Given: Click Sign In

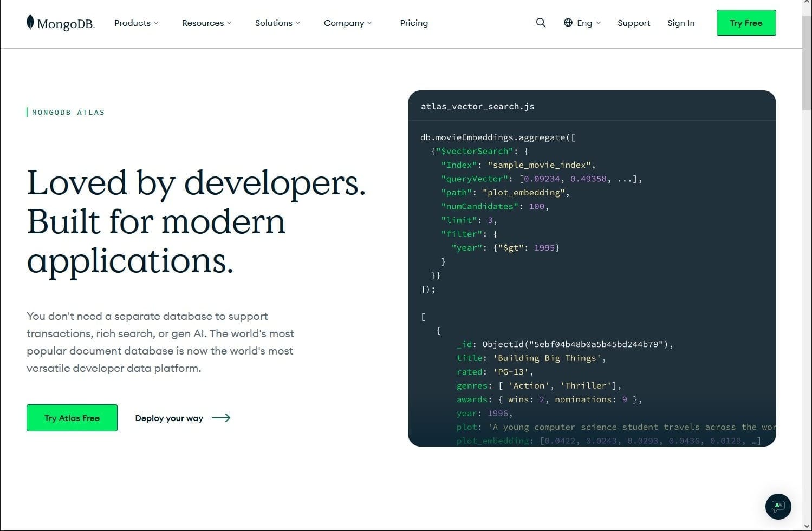Looking at the screenshot, I should coord(680,23).
